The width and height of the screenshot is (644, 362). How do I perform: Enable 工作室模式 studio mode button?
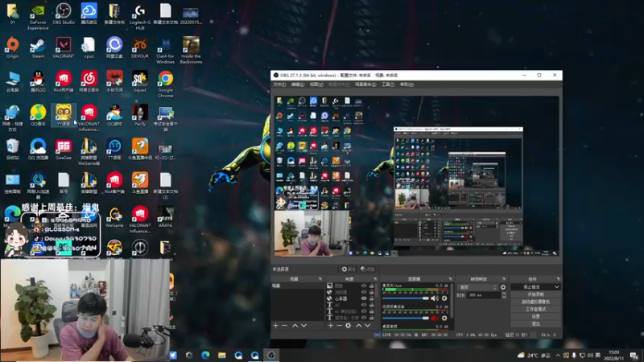point(535,309)
